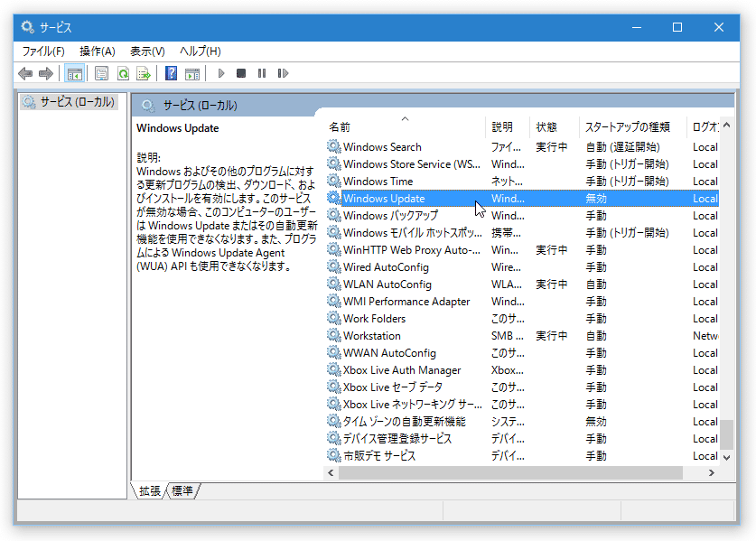
Task: Select Windows モバイル ホットスポット service
Action: point(412,232)
